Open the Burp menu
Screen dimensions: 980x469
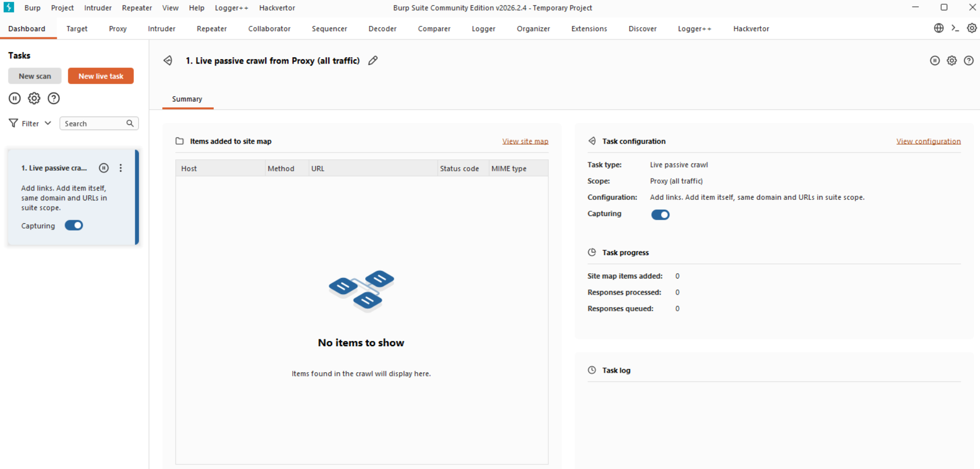32,8
